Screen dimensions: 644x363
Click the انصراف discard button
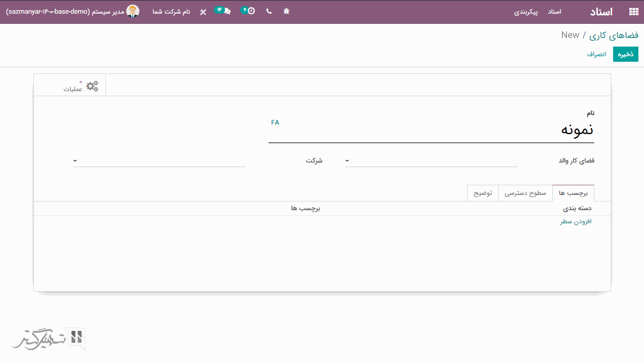click(x=596, y=54)
